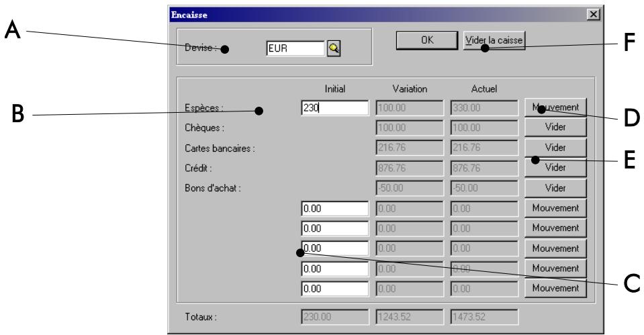Click the Actuel column header
644x335 pixels.
pyautogui.click(x=484, y=89)
